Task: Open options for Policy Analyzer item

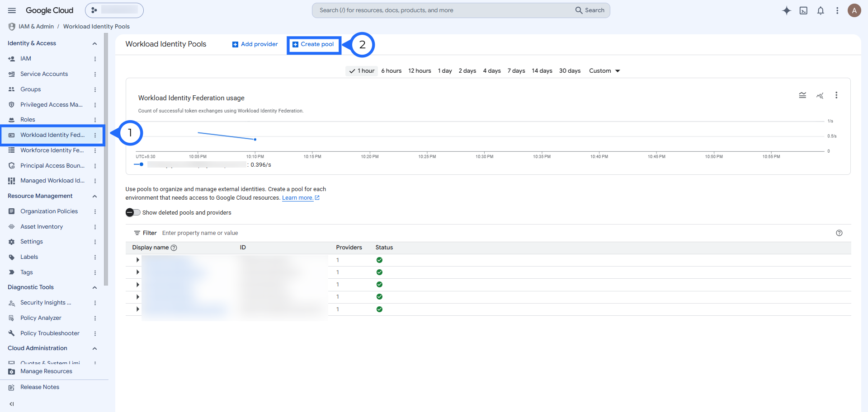Action: click(x=95, y=318)
